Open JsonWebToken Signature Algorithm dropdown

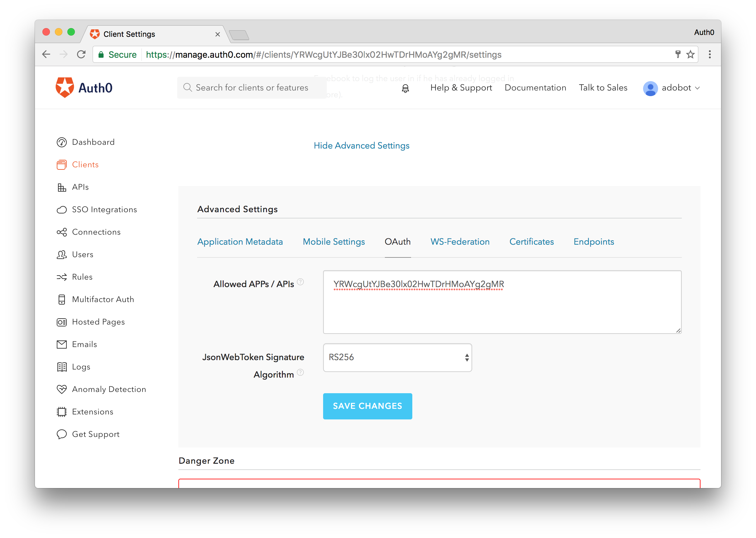pos(397,357)
